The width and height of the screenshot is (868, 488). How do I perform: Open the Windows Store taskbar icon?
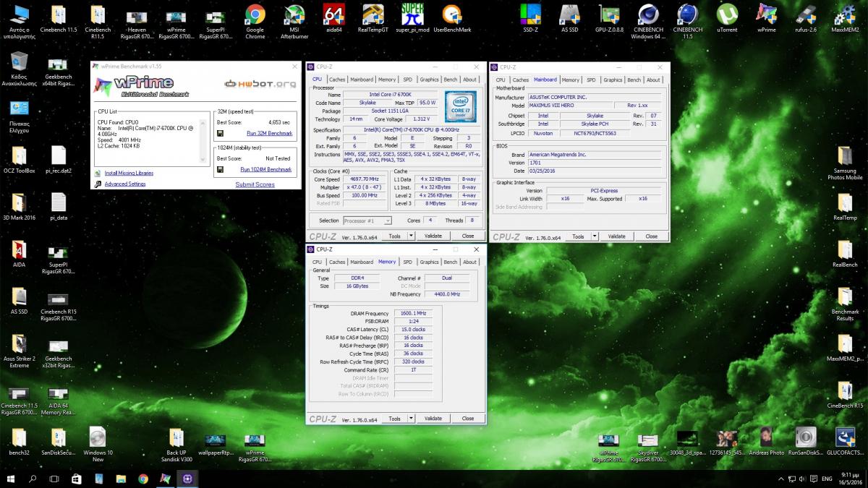[x=76, y=479]
